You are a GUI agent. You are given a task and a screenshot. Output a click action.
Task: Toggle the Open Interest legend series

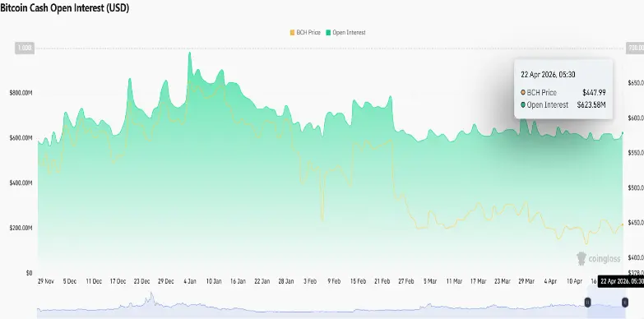click(x=345, y=32)
